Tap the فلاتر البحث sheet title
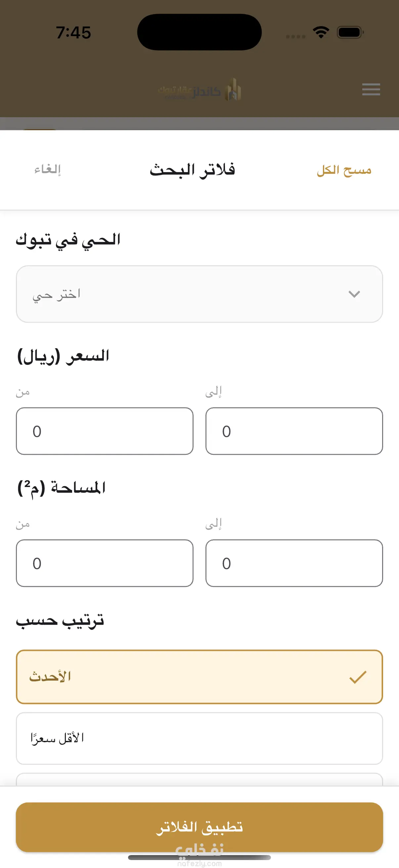 click(192, 170)
